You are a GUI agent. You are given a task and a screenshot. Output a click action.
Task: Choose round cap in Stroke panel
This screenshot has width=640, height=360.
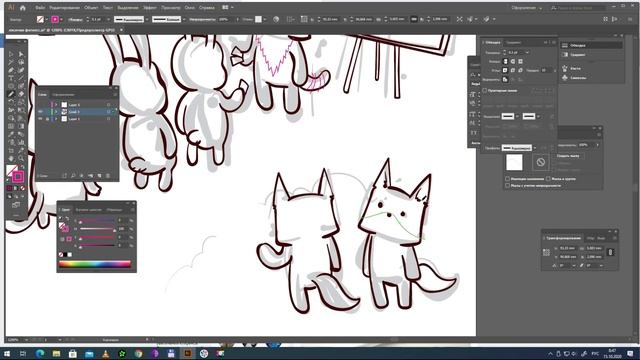click(513, 61)
